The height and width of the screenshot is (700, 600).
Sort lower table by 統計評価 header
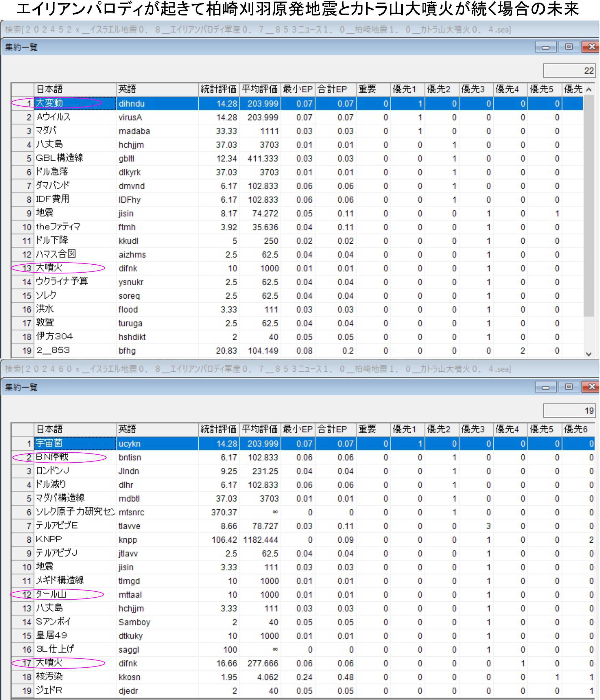pos(219,429)
